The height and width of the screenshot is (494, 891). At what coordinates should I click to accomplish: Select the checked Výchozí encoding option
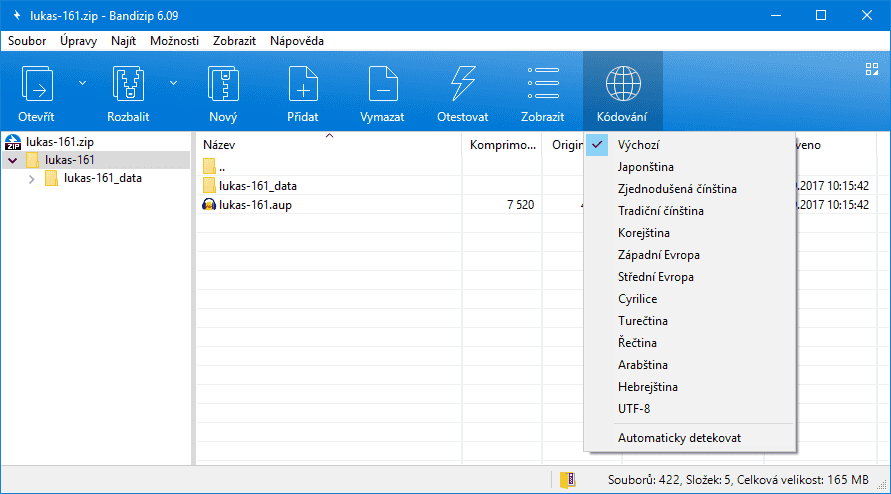[x=690, y=145]
